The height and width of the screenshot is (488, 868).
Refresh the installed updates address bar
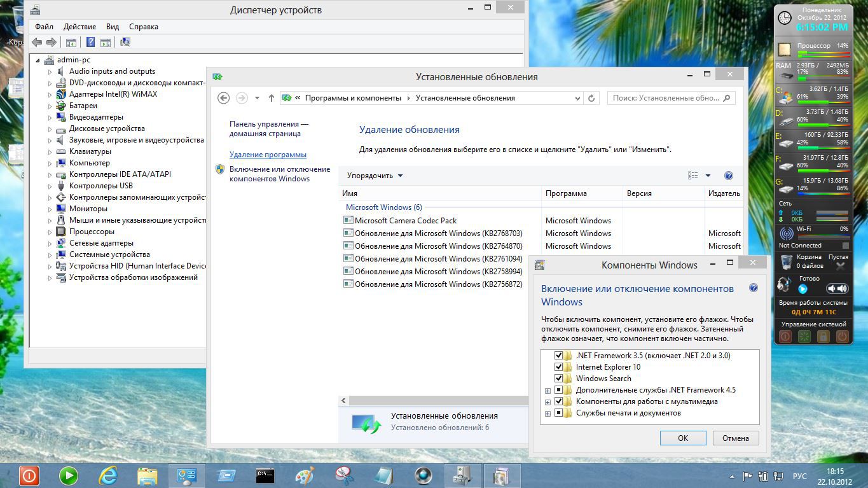pos(591,98)
